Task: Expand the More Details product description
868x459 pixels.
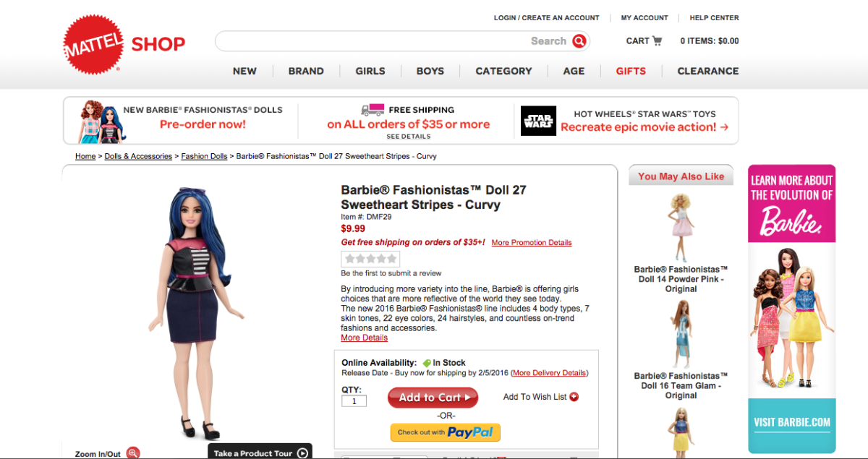Action: coord(364,337)
